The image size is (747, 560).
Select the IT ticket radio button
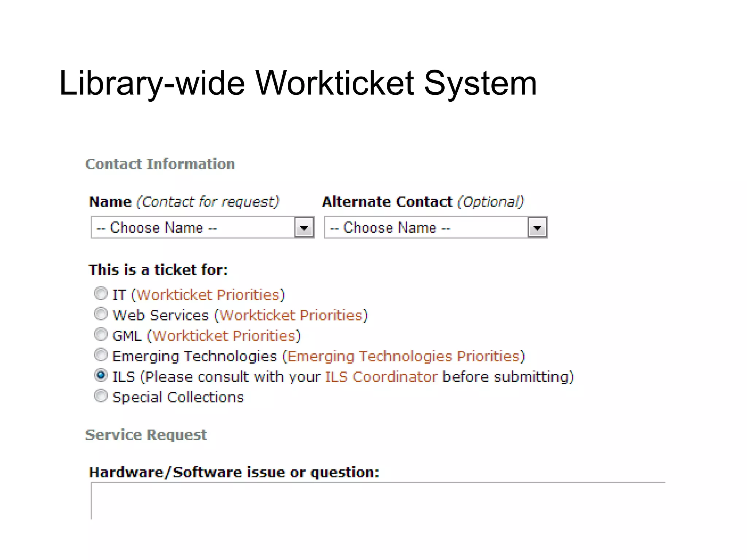pos(101,293)
